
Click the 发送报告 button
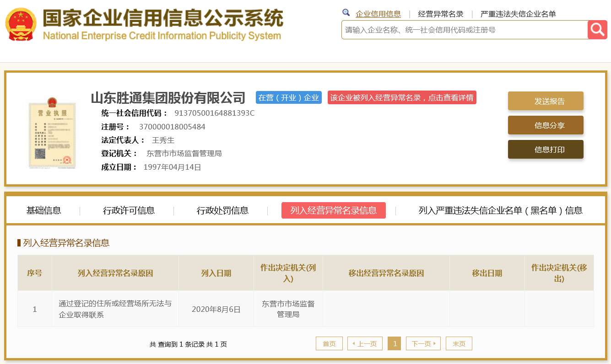[x=545, y=100]
